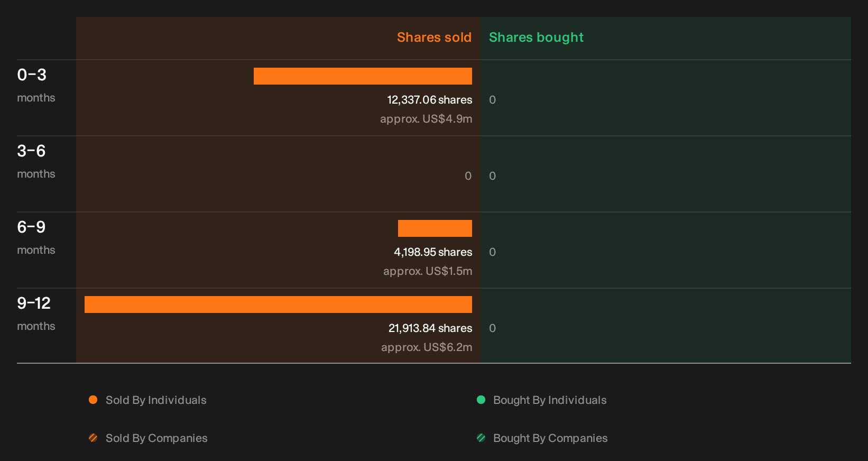Click the approx. US$6.2m value

[427, 347]
